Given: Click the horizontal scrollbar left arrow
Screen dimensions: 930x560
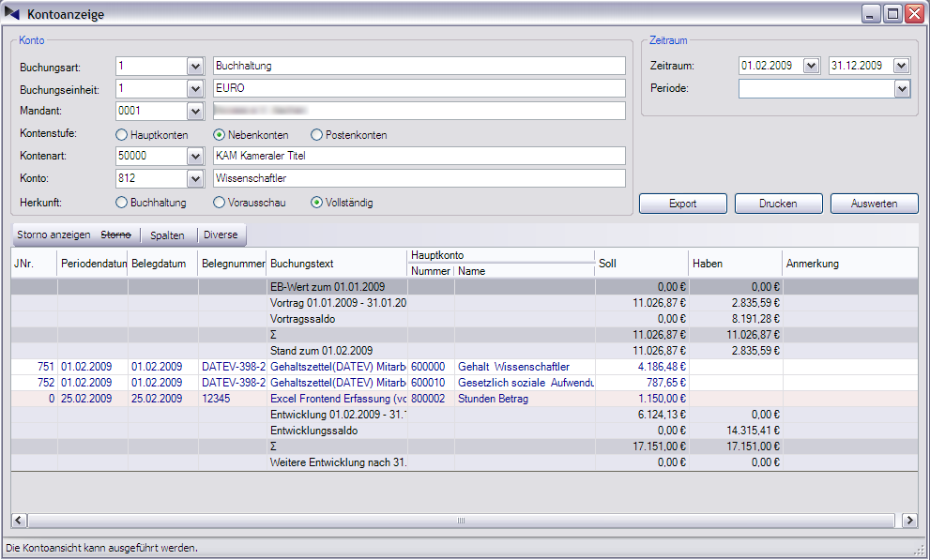Looking at the screenshot, I should (20, 521).
